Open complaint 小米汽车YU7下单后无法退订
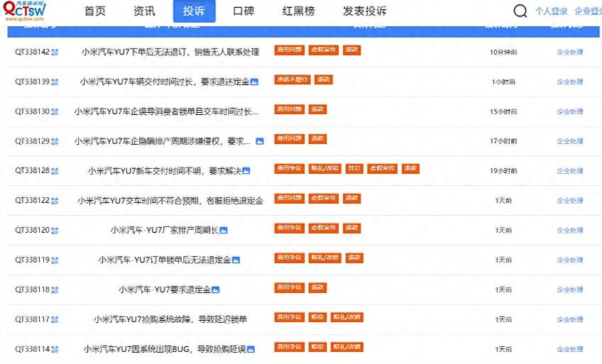Viewport: 602px width, 364px height. 170,53
